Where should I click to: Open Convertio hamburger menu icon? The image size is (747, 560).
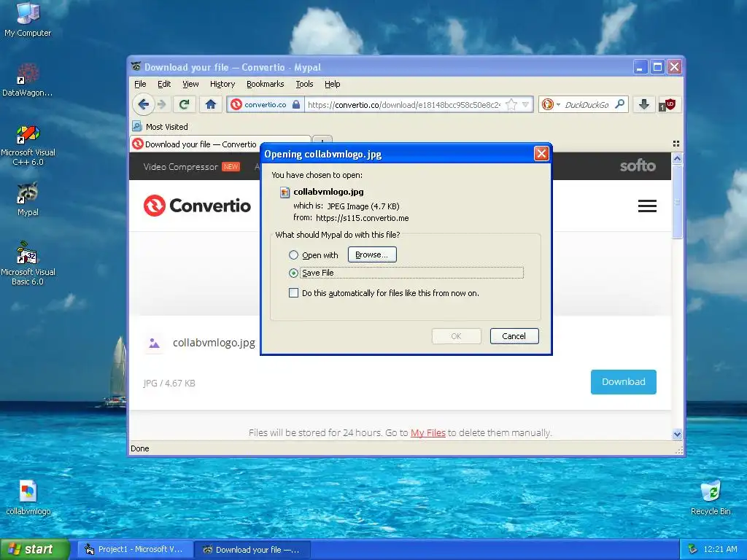pyautogui.click(x=647, y=206)
